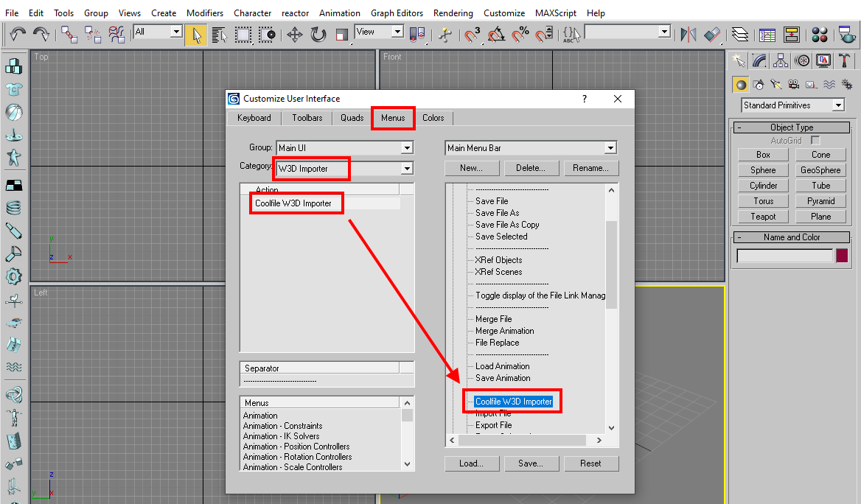
Task: Activate the Bind to Space Warp tool
Action: pyautogui.click(x=116, y=35)
